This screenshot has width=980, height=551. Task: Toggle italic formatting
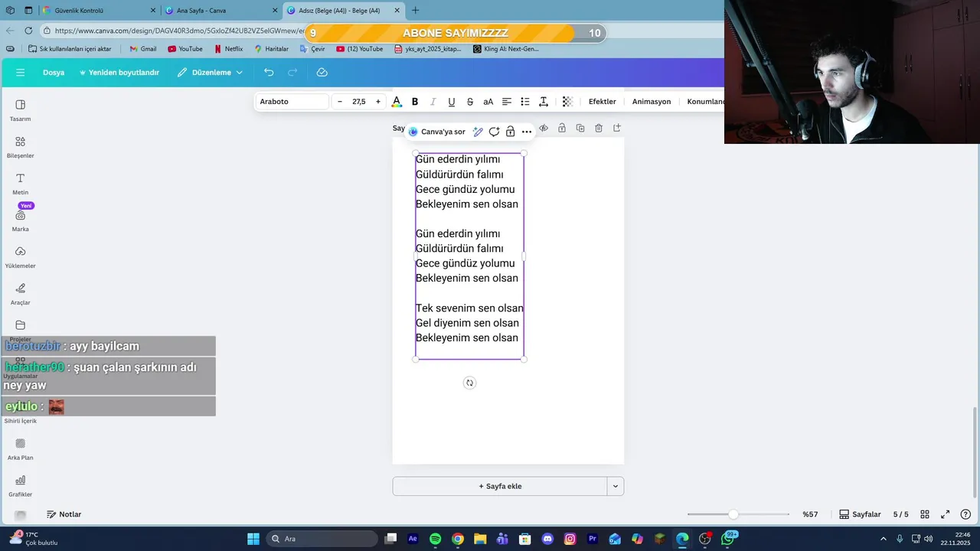pyautogui.click(x=433, y=101)
